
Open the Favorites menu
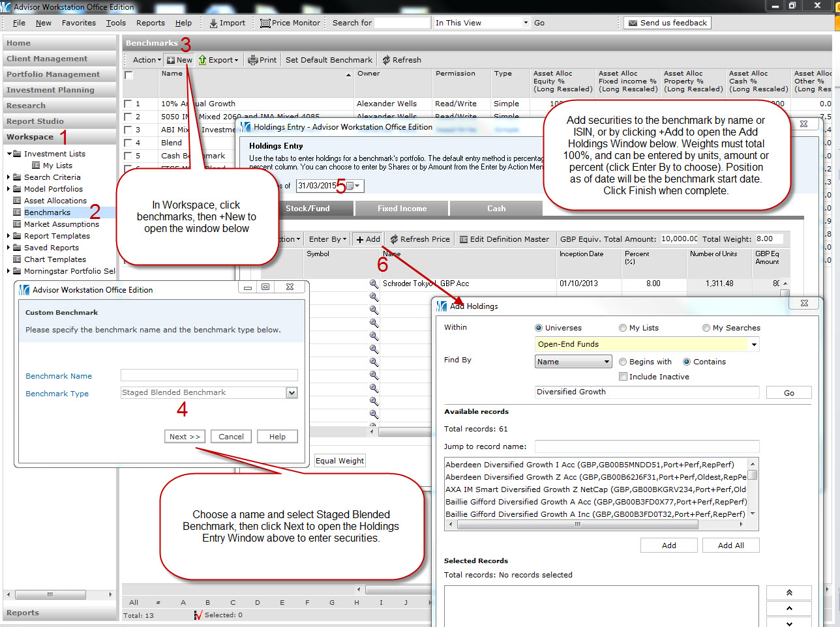[x=78, y=23]
